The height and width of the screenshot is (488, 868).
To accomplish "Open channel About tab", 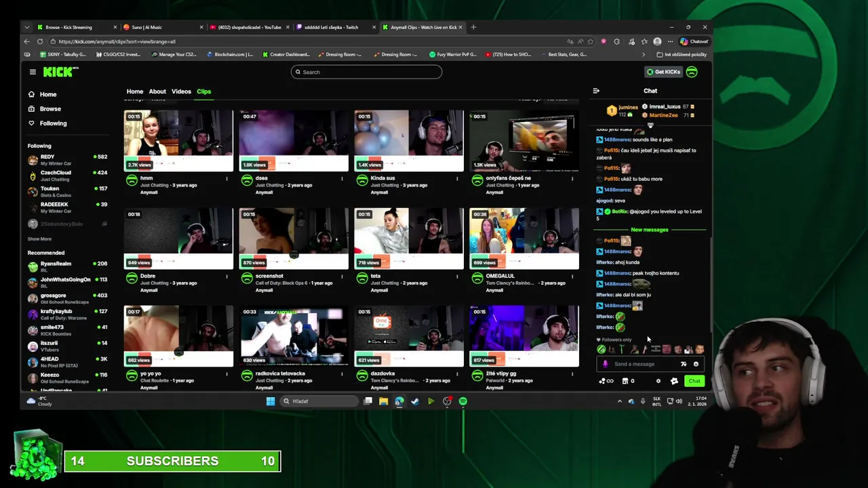I will (x=157, y=91).
